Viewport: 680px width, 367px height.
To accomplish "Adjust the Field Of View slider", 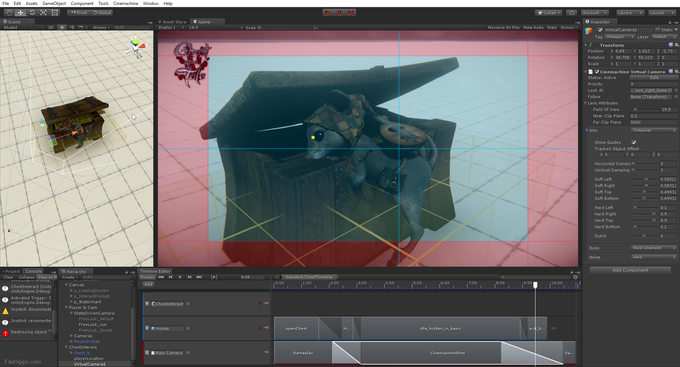I will (644, 110).
